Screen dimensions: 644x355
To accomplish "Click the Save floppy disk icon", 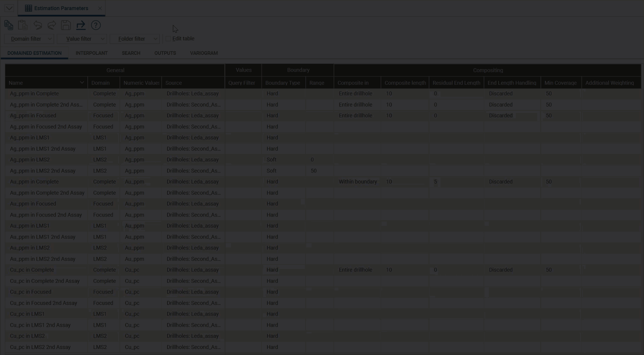I will (x=66, y=25).
